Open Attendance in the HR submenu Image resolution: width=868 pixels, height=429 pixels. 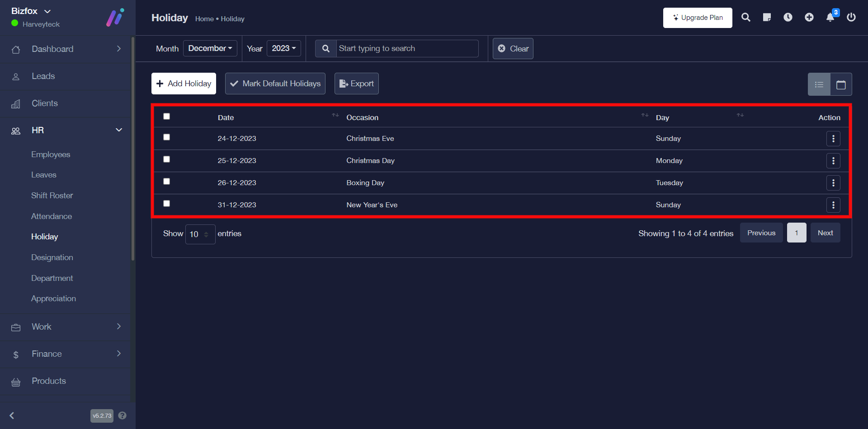(52, 216)
